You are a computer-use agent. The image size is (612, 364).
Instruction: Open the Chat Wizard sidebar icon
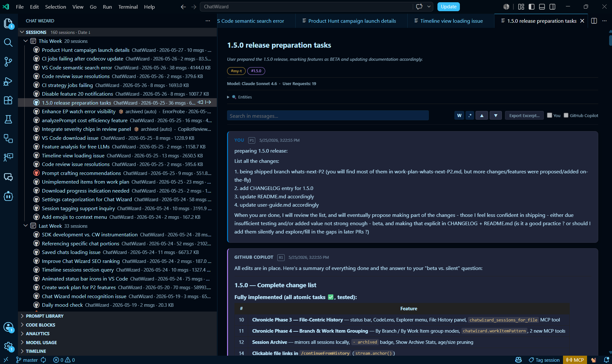[8, 177]
